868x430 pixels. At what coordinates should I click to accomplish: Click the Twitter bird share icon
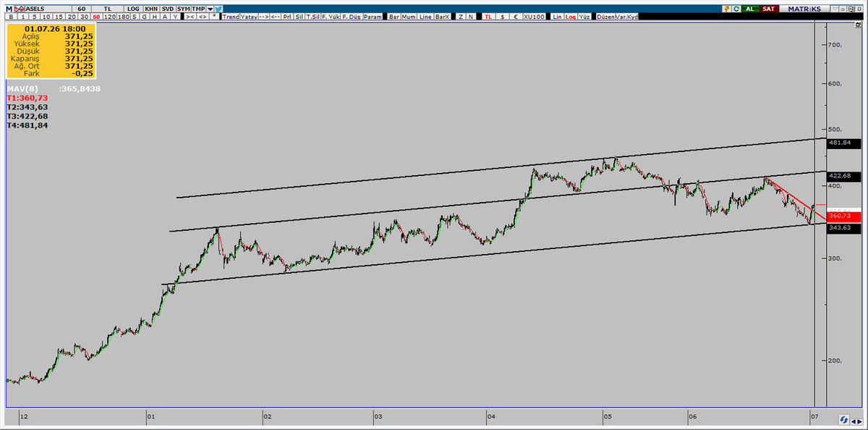[x=218, y=8]
